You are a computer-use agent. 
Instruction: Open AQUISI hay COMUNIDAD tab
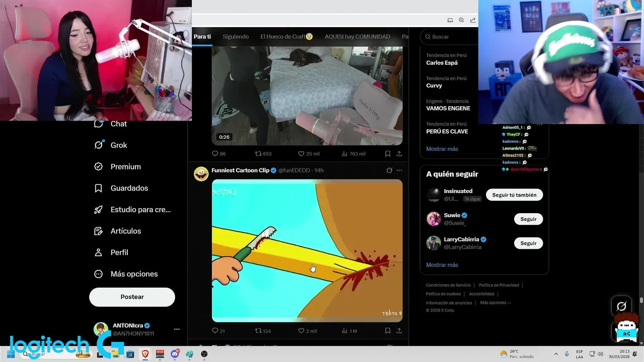pyautogui.click(x=357, y=37)
